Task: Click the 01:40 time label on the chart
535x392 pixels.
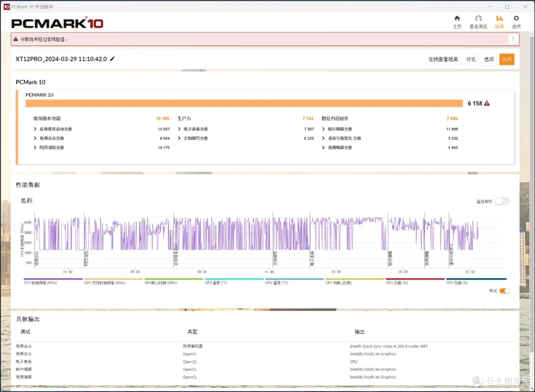Action: point(68,272)
